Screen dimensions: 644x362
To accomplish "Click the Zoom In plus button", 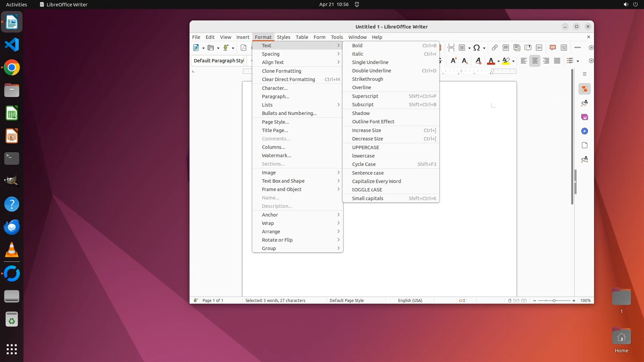I will pyautogui.click(x=574, y=300).
